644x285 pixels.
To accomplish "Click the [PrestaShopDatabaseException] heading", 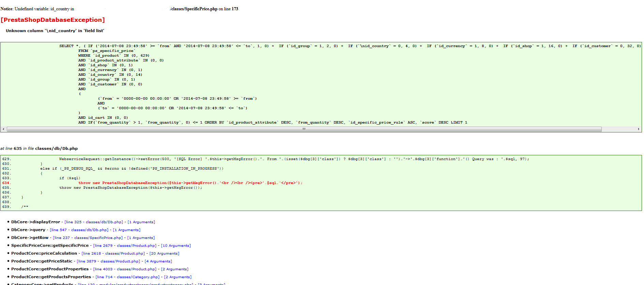I will click(x=53, y=20).
